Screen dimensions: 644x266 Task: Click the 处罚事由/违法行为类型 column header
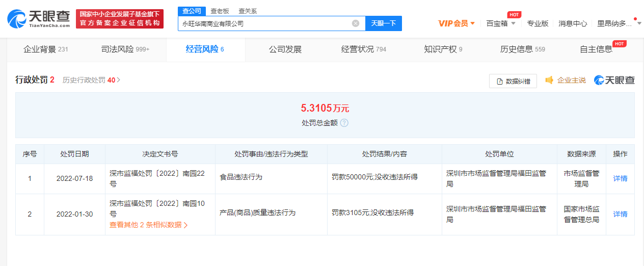[271, 154]
